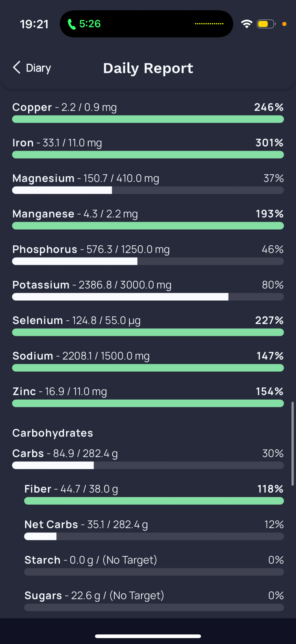This screenshot has width=296, height=644.
Task: Tap the Daily Report title
Action: coord(148,68)
